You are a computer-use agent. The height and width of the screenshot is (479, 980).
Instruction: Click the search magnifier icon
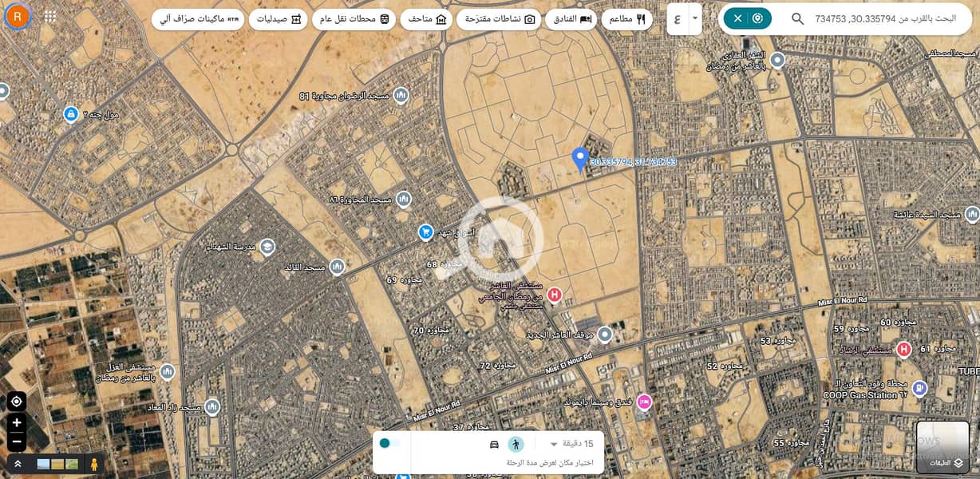click(798, 18)
